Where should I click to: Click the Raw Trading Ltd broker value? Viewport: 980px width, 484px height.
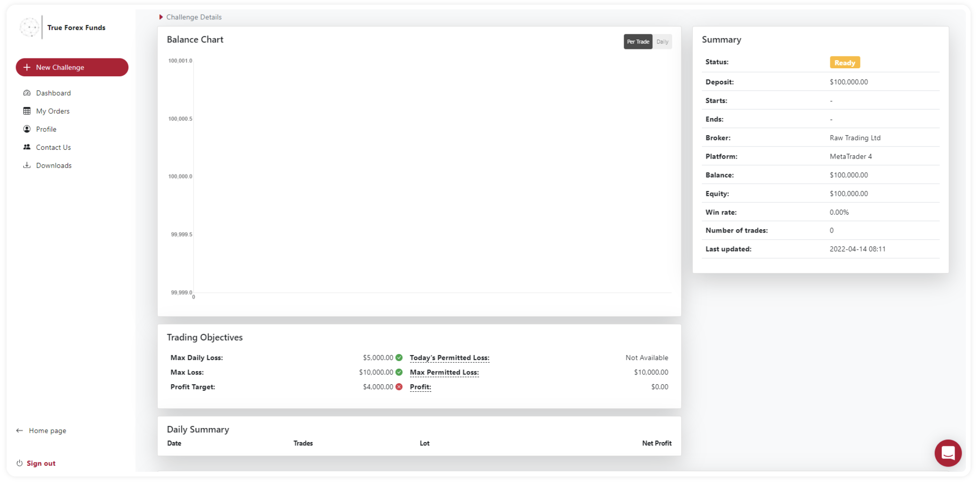click(x=855, y=138)
